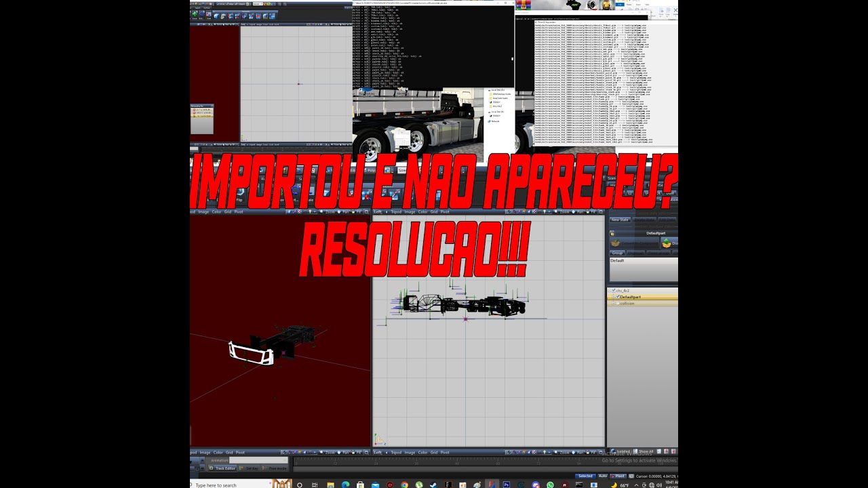The height and width of the screenshot is (488, 868).
Task: Select the collision tree item
Action: click(627, 304)
